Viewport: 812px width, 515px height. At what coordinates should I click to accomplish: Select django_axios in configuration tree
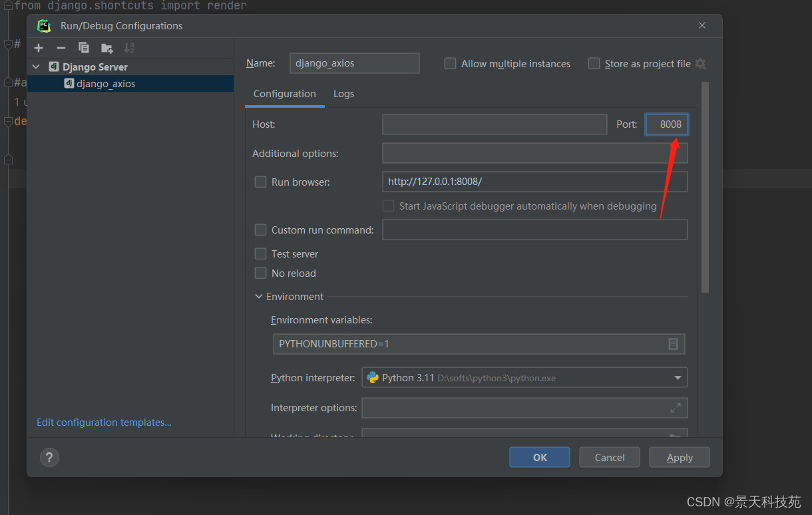[x=130, y=84]
